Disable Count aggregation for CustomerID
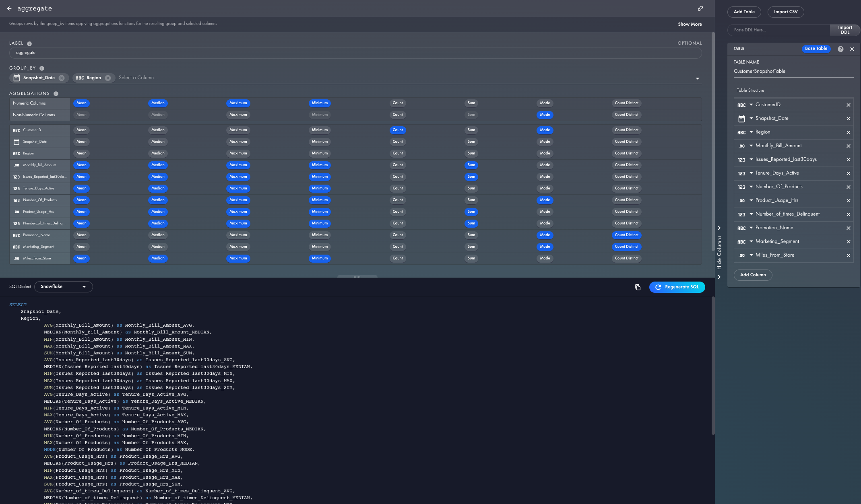The image size is (861, 504). [x=397, y=130]
